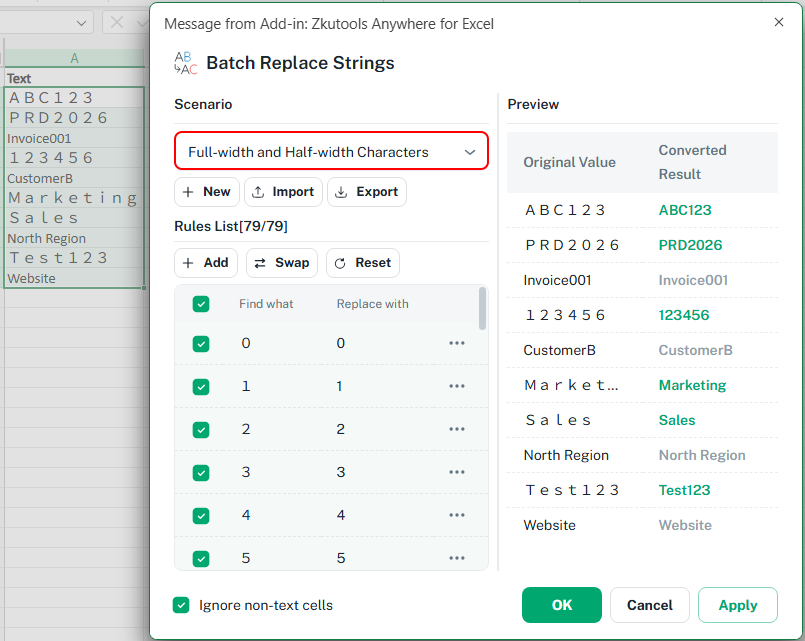This screenshot has height=641, width=805.
Task: Toggle Ignore non-text cells checkbox
Action: [x=181, y=605]
